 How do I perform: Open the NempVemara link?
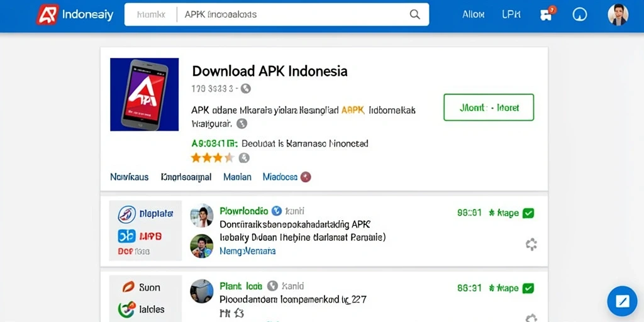pos(248,250)
